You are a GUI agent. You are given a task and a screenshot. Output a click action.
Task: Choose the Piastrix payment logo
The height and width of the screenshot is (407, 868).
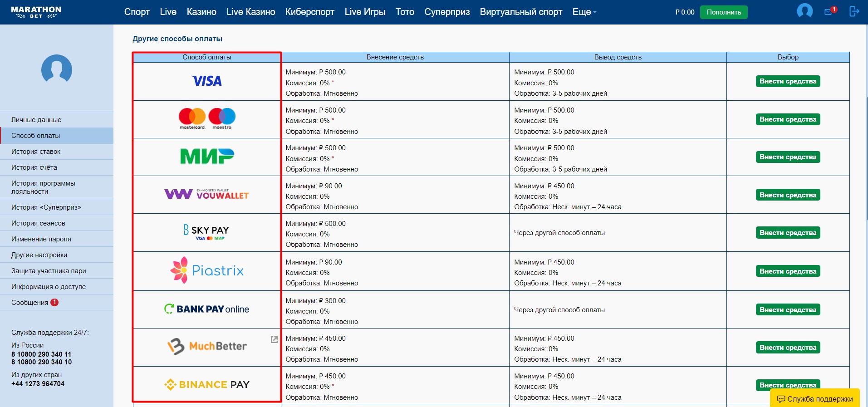point(207,270)
